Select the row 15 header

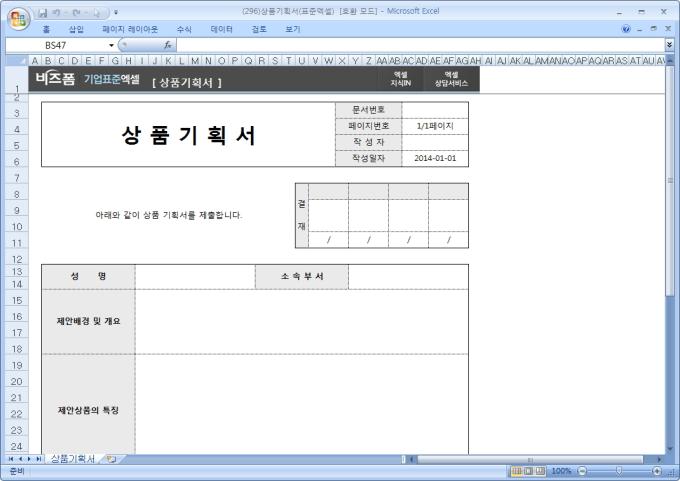[x=16, y=300]
